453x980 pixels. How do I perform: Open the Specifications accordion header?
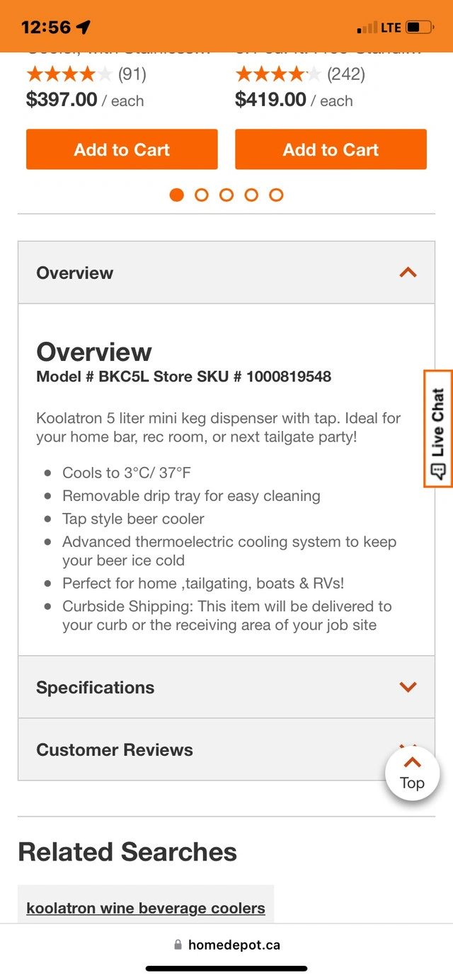[96, 688]
